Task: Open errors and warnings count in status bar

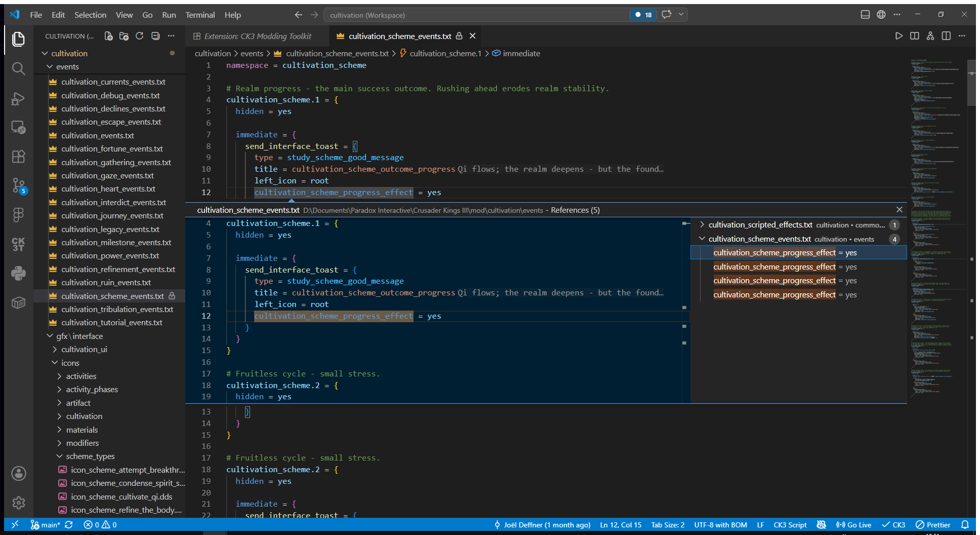Action: coord(100,525)
